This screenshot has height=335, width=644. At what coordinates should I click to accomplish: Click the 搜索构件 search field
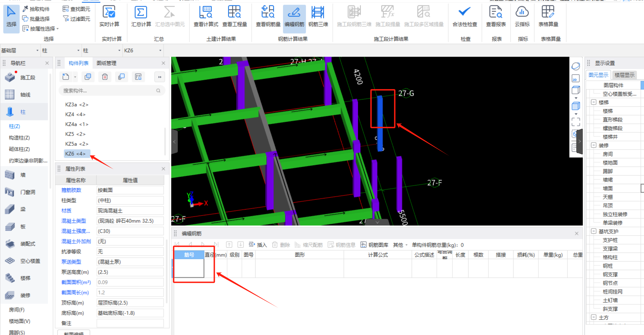tap(111, 91)
